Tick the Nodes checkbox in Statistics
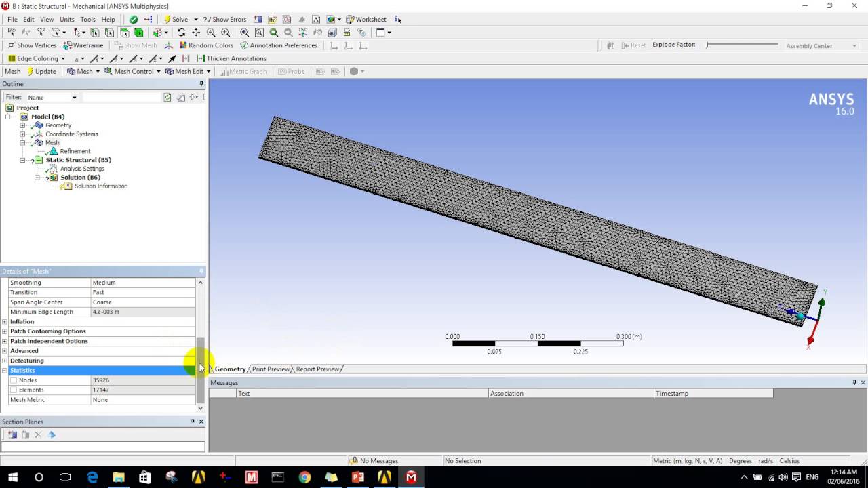Viewport: 868px width, 488px height. [x=13, y=380]
